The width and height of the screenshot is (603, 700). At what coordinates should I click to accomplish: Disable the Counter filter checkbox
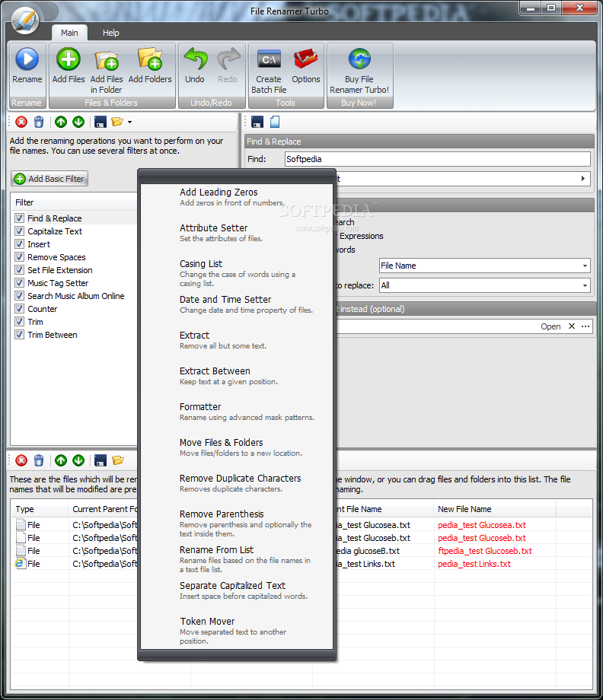click(x=19, y=308)
